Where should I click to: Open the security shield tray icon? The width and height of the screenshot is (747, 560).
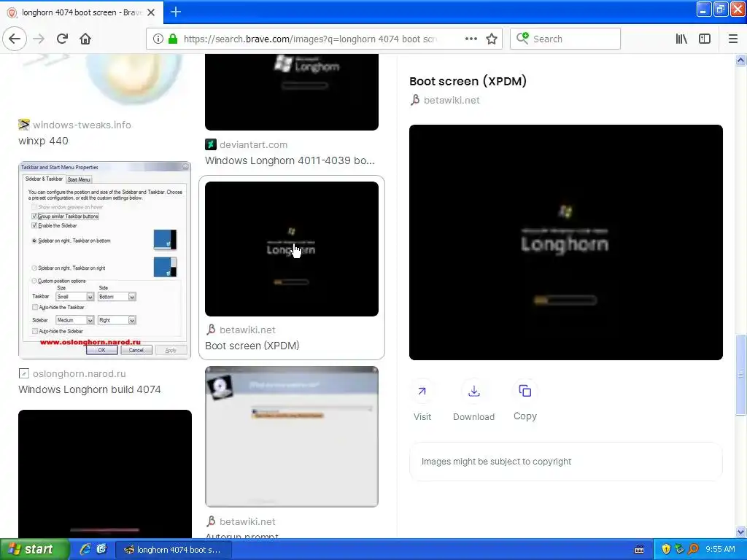666,550
